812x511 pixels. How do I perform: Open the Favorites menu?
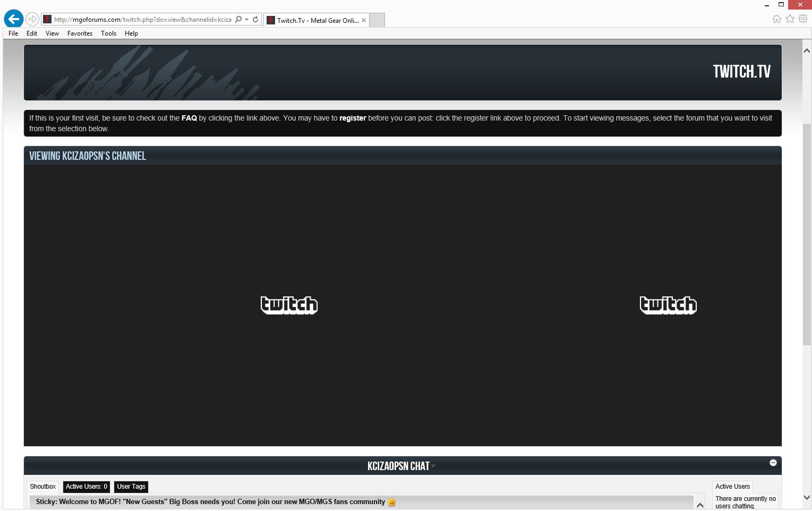(80, 33)
